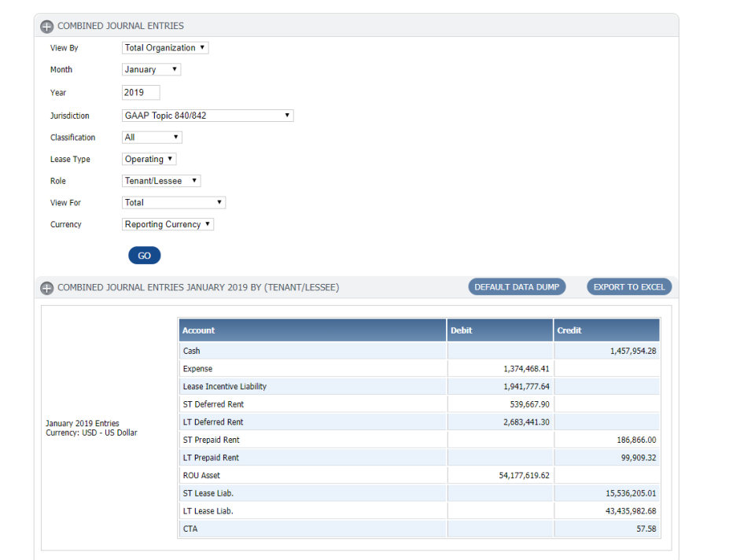This screenshot has height=560, width=755.
Task: Open the Role dropdown showing Tenant/Lessee
Action: click(195, 180)
